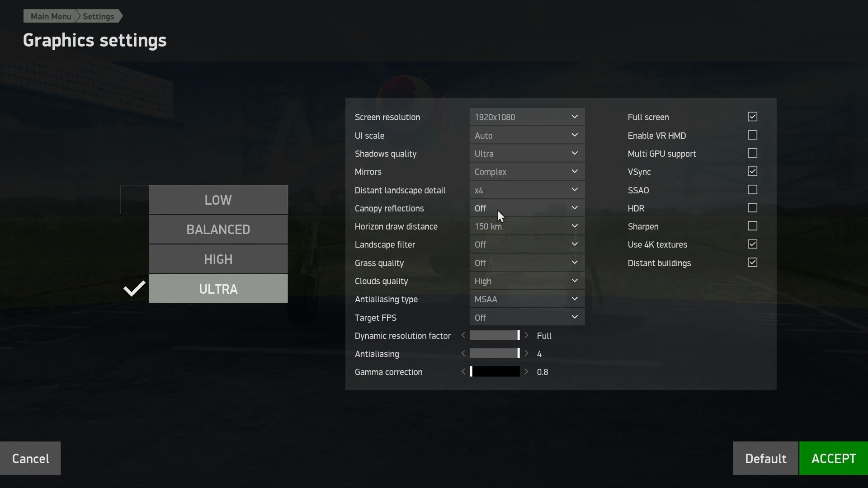Select HIGH graphics preset

218,259
